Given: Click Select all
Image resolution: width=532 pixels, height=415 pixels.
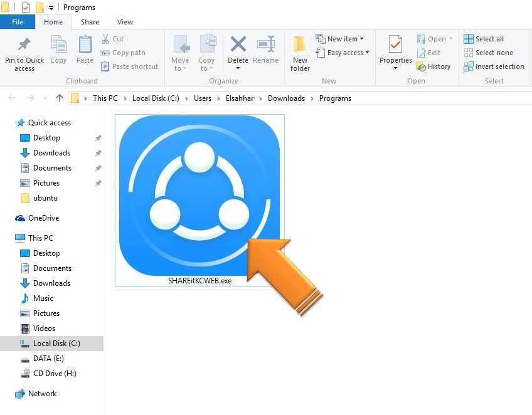Looking at the screenshot, I should (484, 39).
